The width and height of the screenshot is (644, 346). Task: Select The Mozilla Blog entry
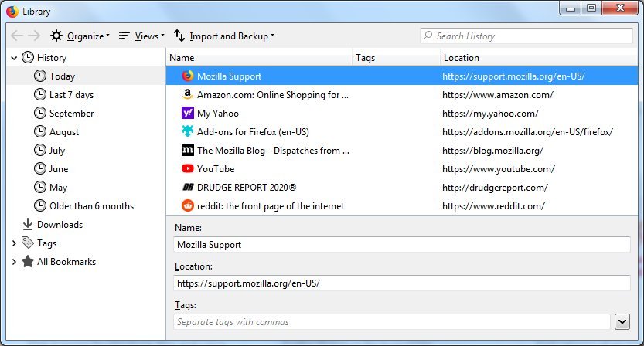click(402, 151)
